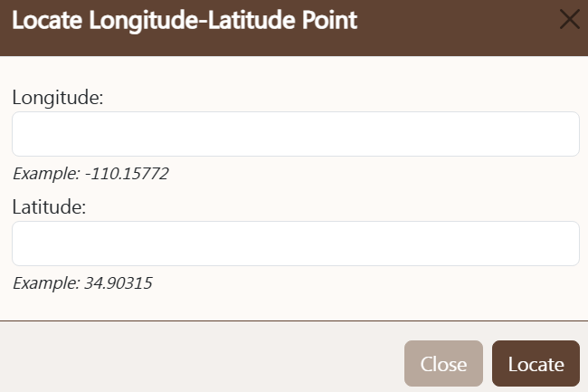This screenshot has height=392, width=588.
Task: Click the Locate button
Action: pyautogui.click(x=536, y=364)
